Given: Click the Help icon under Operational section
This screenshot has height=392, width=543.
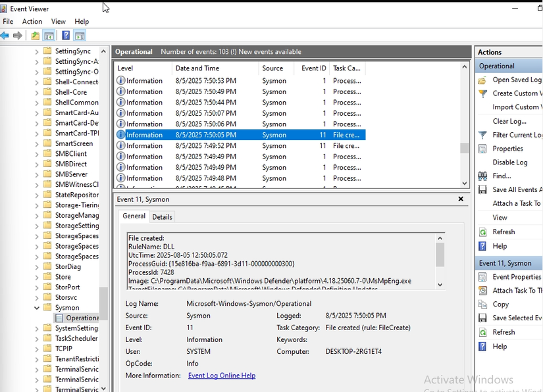Looking at the screenshot, I should (482, 246).
